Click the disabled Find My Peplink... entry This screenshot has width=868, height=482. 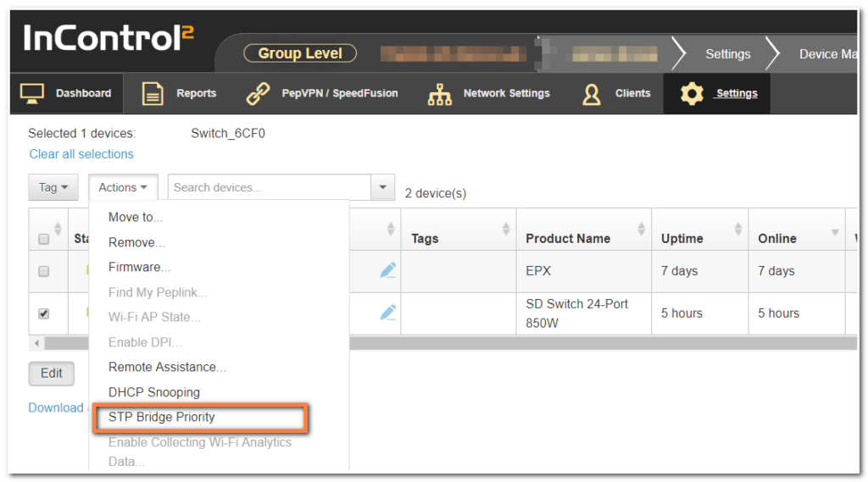158,292
